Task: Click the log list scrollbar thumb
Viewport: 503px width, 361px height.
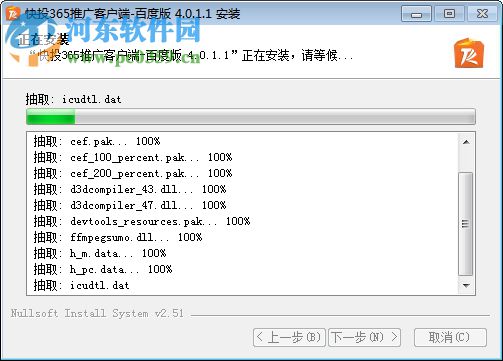Action: (x=466, y=224)
